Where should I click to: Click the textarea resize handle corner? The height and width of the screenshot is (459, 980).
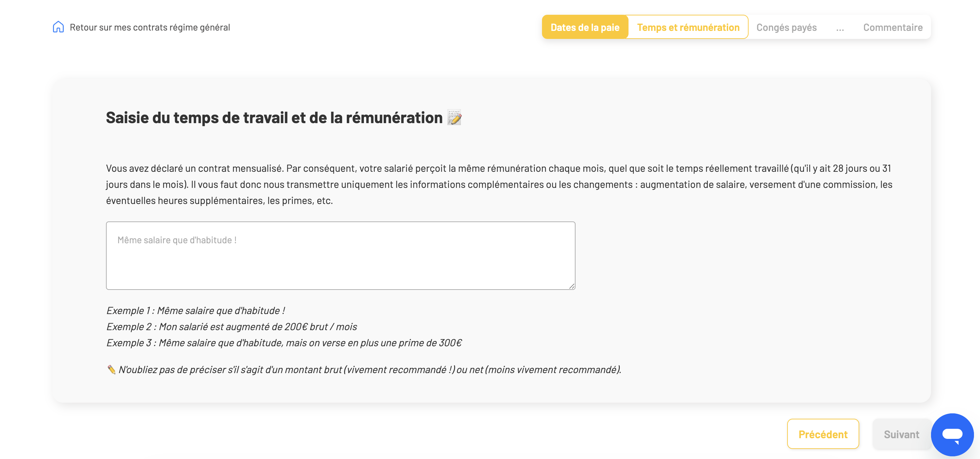pos(571,286)
